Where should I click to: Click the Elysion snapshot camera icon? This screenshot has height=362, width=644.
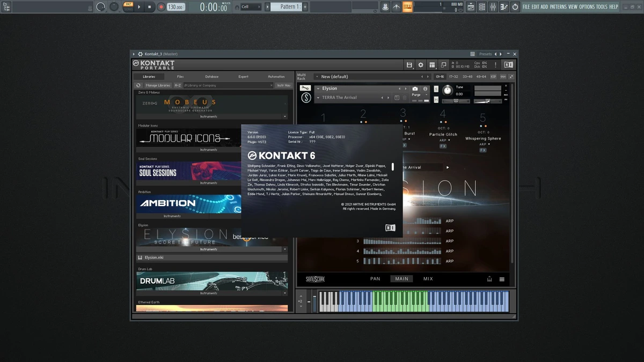point(415,89)
